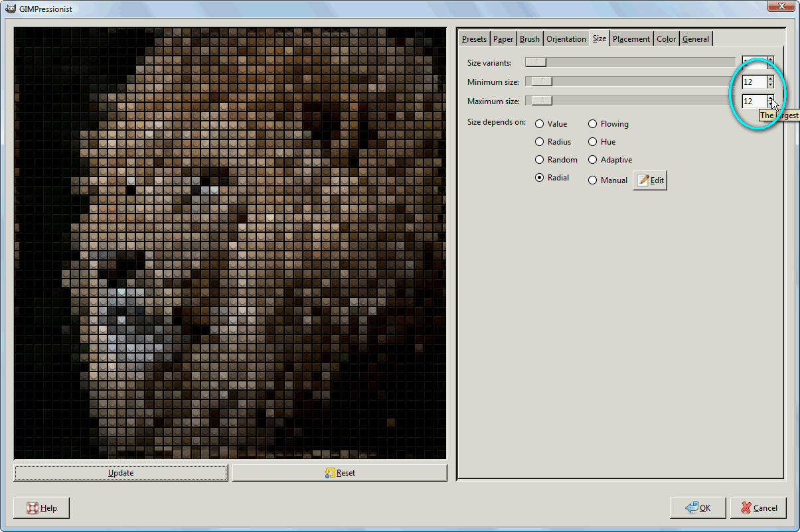The image size is (800, 532).
Task: Open the Color tab
Action: [667, 39]
